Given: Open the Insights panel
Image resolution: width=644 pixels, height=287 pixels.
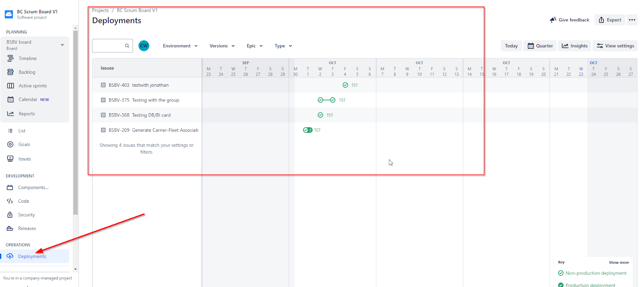Looking at the screenshot, I should (574, 46).
